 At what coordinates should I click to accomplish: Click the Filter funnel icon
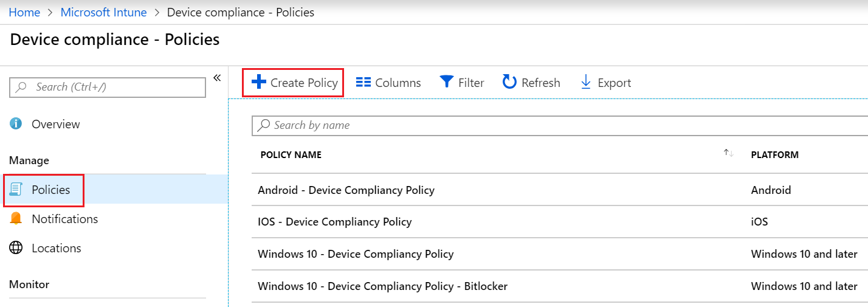coord(447,82)
